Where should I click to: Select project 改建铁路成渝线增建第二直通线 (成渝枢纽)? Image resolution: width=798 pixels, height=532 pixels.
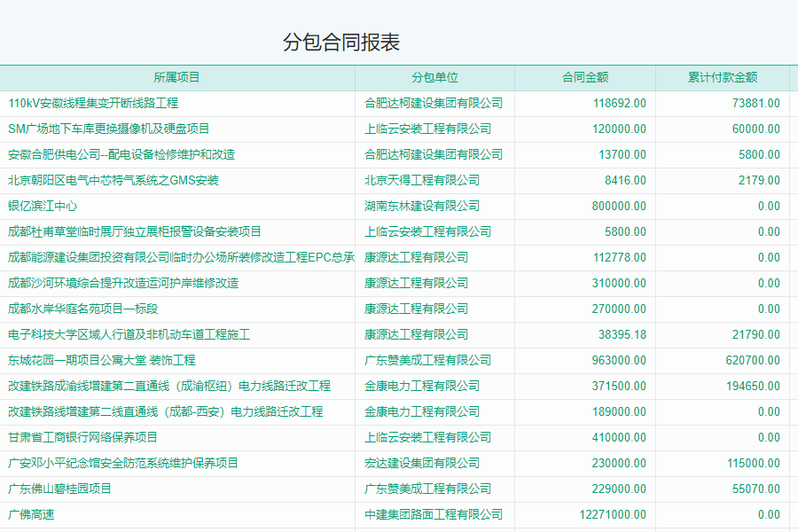(169, 386)
